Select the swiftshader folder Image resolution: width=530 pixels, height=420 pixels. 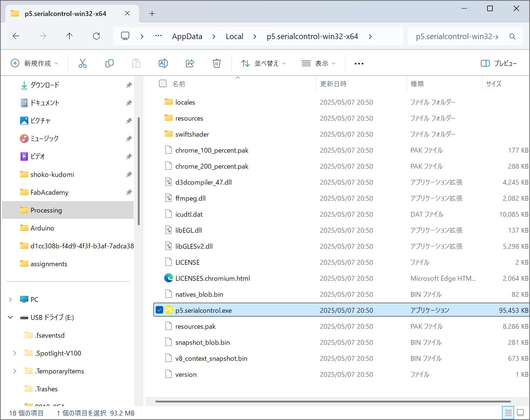click(341, 134)
